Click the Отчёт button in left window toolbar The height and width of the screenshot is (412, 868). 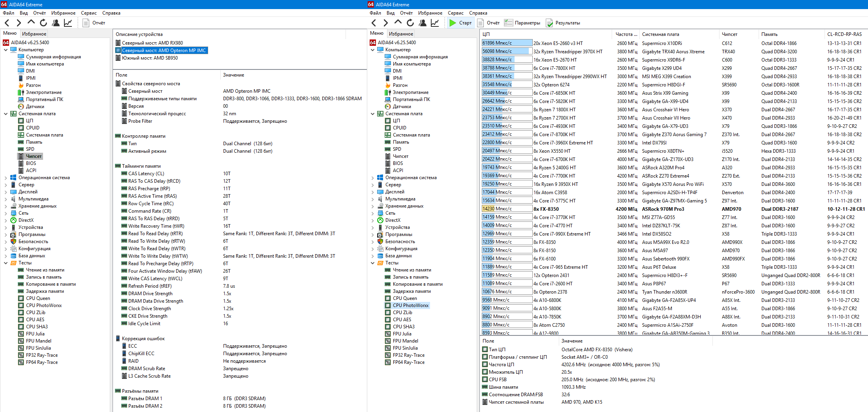pos(94,23)
